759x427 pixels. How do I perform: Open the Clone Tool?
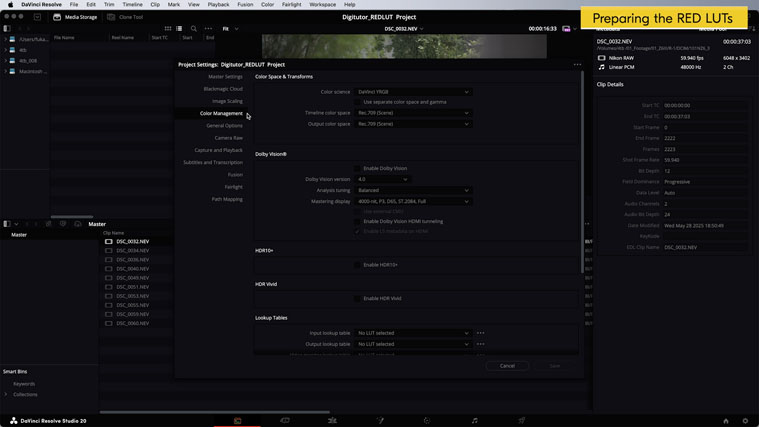(125, 17)
